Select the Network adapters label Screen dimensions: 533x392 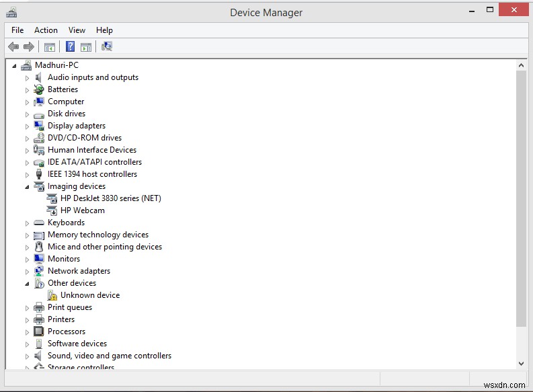click(x=79, y=271)
